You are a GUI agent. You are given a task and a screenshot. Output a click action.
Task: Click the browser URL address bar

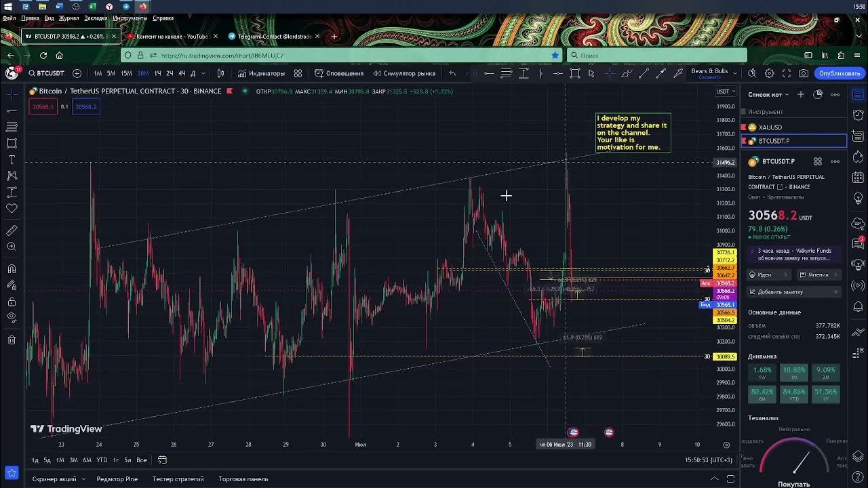click(x=342, y=56)
